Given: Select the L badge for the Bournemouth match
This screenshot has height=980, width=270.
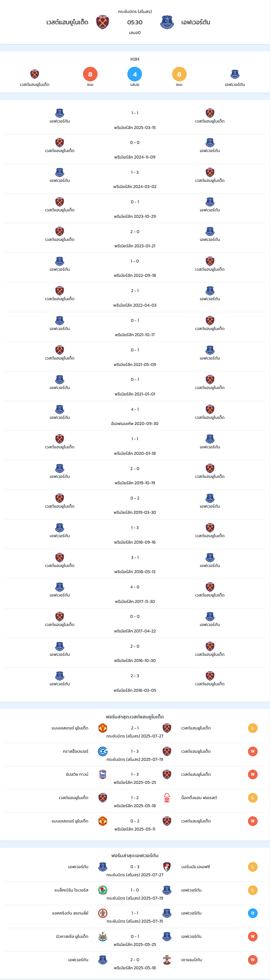Looking at the screenshot, I should pyautogui.click(x=252, y=867).
